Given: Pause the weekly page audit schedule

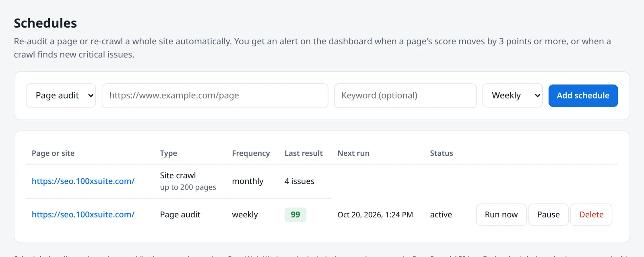Looking at the screenshot, I should pos(548,215).
